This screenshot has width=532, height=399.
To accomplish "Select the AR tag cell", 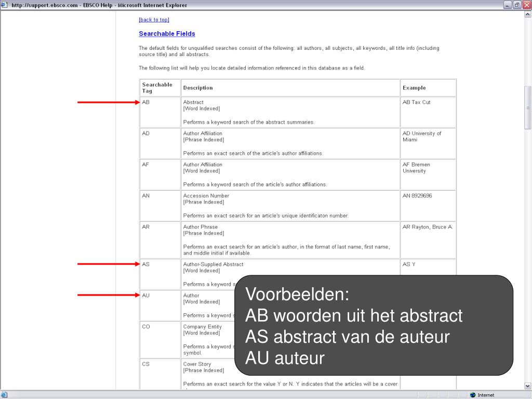I will tap(160, 240).
